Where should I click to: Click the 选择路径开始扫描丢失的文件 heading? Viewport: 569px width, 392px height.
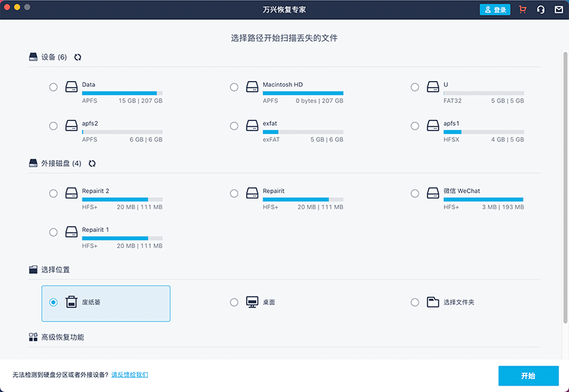284,38
